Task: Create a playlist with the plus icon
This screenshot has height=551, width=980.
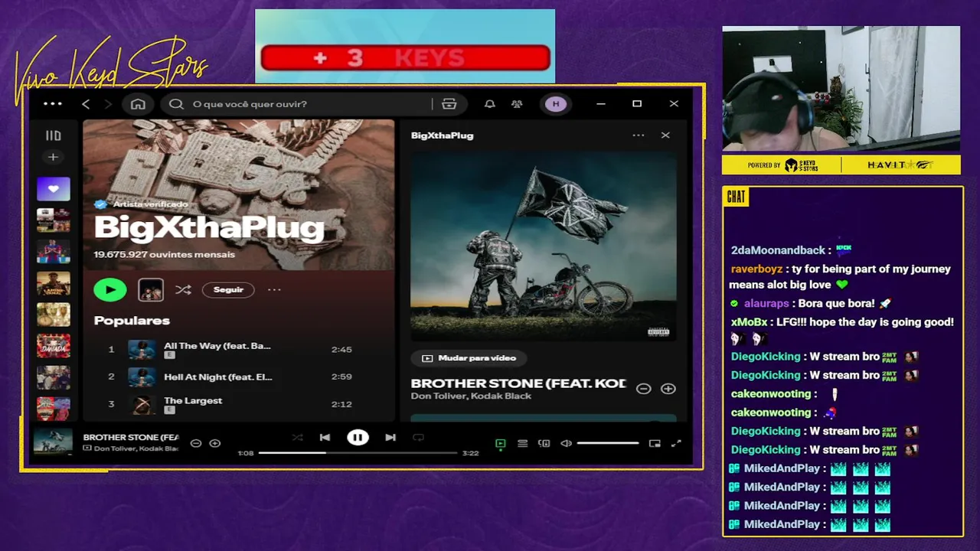Action: click(x=53, y=157)
